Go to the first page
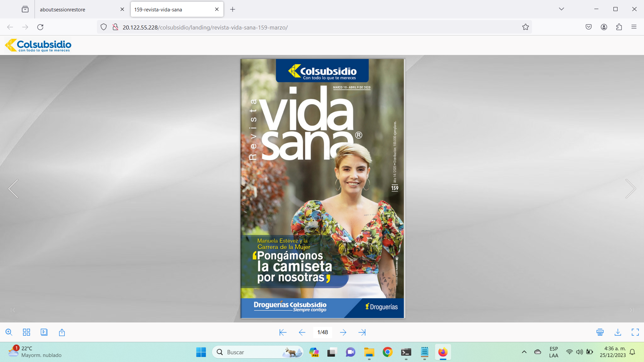The height and width of the screenshot is (362, 644). pyautogui.click(x=283, y=332)
